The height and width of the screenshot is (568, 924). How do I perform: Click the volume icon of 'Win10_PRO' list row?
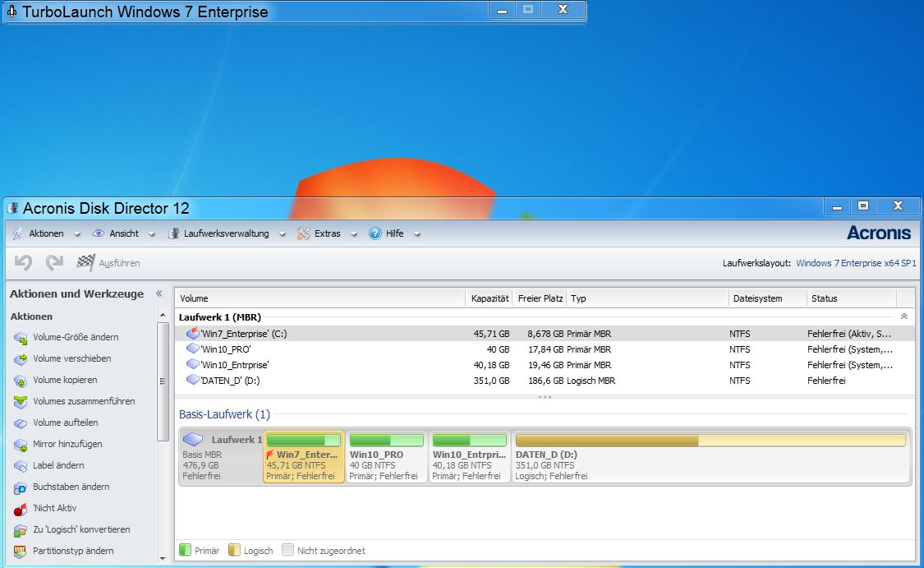[193, 349]
